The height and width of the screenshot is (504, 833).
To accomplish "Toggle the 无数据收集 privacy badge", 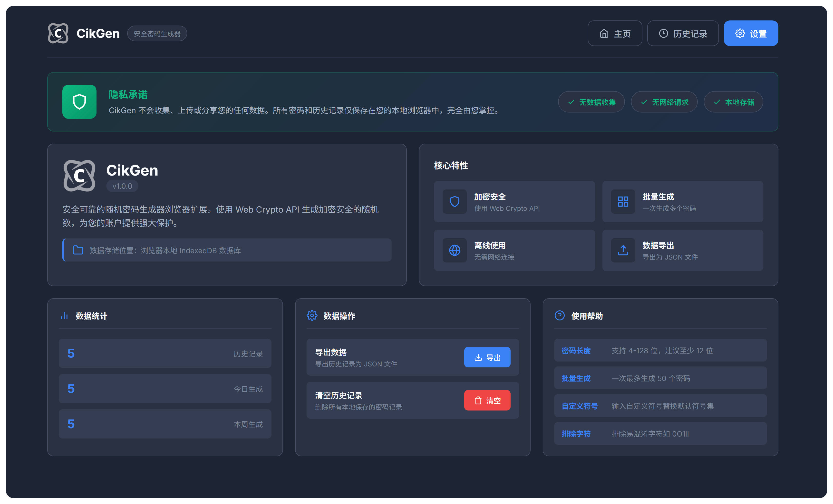I will (591, 102).
